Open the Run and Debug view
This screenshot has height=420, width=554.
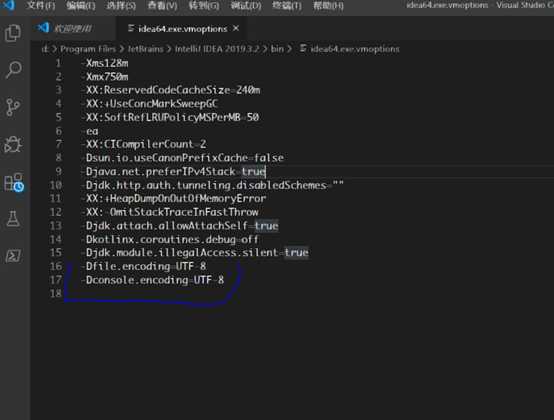13,144
